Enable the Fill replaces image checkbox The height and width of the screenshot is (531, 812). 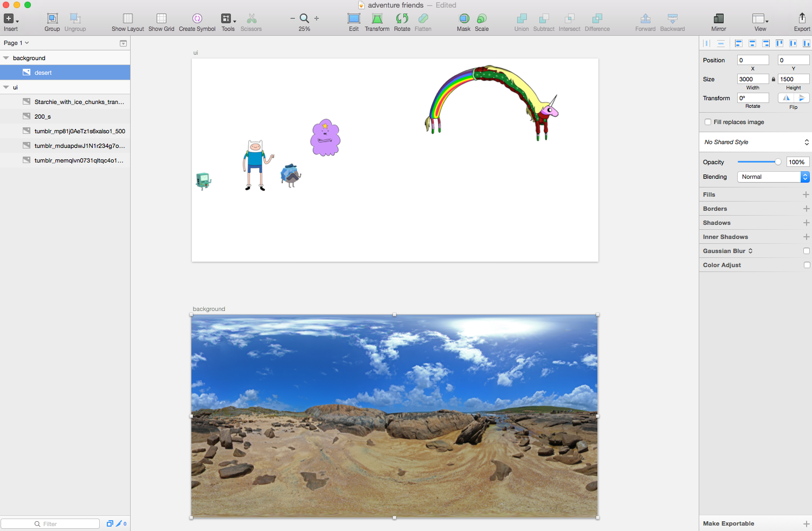pyautogui.click(x=708, y=122)
